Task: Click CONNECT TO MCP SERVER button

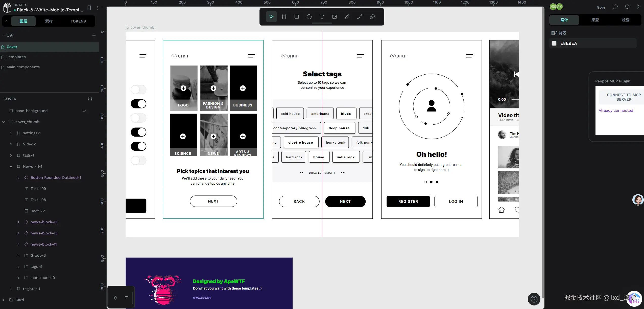Action: 624,97
